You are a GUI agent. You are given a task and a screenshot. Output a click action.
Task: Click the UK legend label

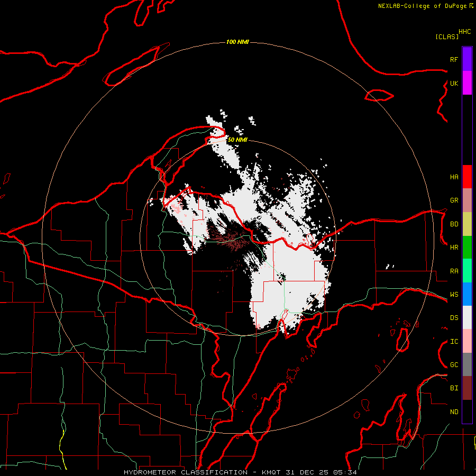[454, 83]
